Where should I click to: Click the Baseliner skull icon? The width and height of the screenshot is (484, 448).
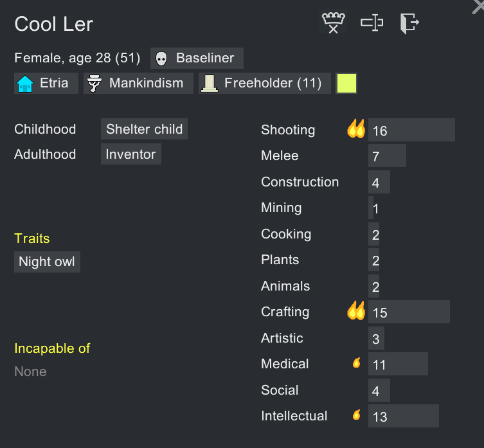coord(162,59)
